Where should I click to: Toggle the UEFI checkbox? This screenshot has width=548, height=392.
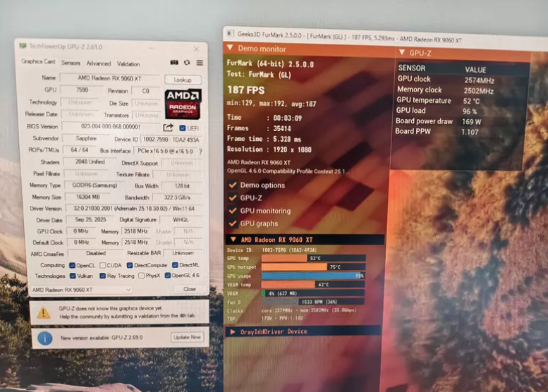183,128
